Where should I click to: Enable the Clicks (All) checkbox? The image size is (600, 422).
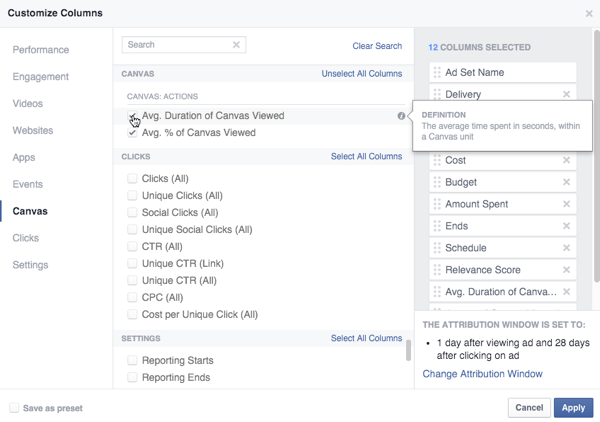pos(132,179)
